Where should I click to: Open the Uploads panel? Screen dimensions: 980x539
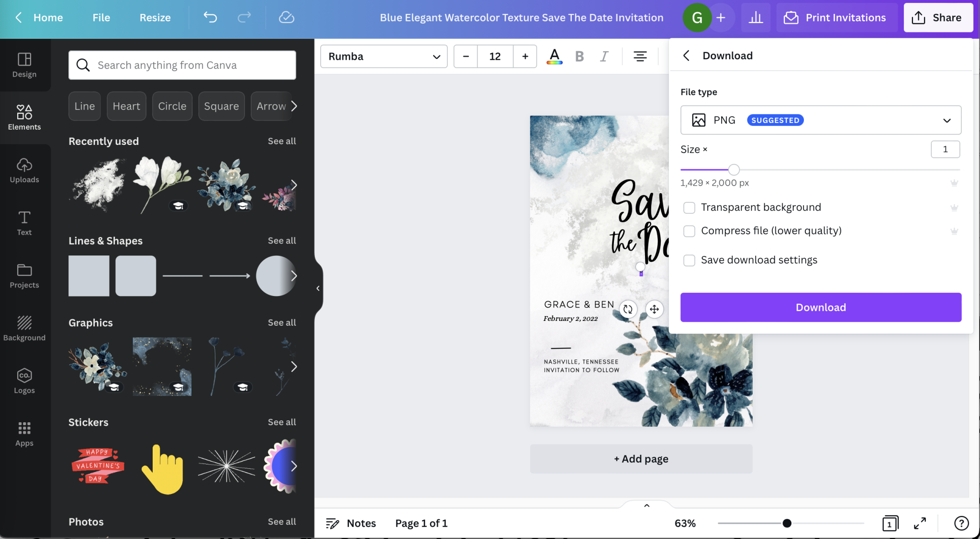[24, 170]
